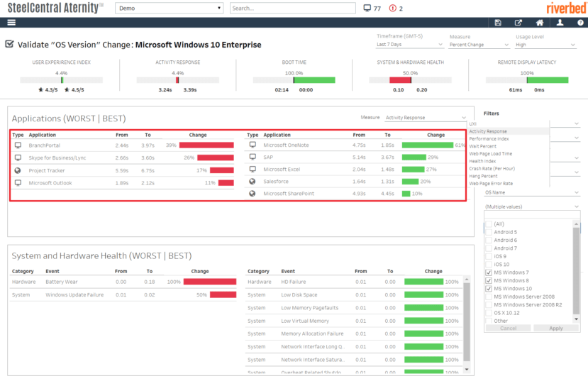Click globe icon for Microsoft SharePoint
Screen dimensions: 588x381
253,194
